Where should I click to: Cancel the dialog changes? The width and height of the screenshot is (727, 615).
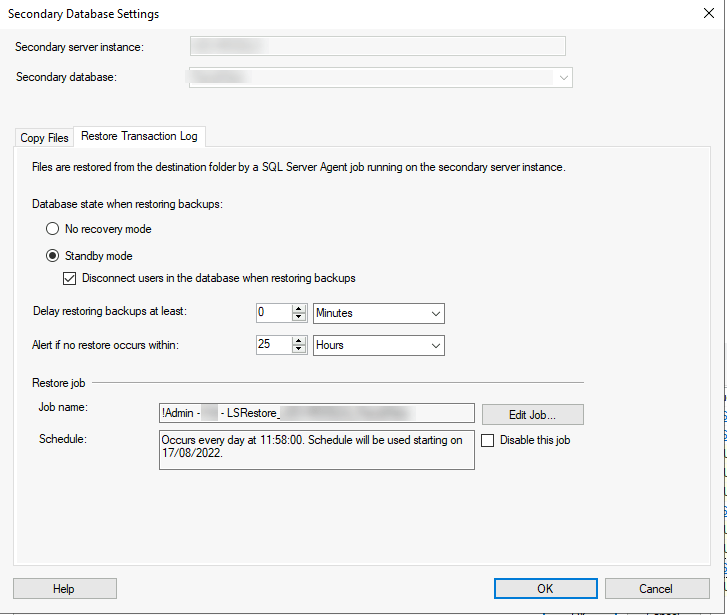tap(656, 588)
